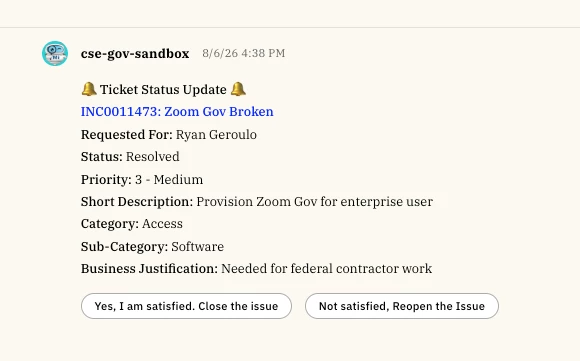Viewport: 580px width, 361px height.
Task: Click the Priority label
Action: [106, 180]
